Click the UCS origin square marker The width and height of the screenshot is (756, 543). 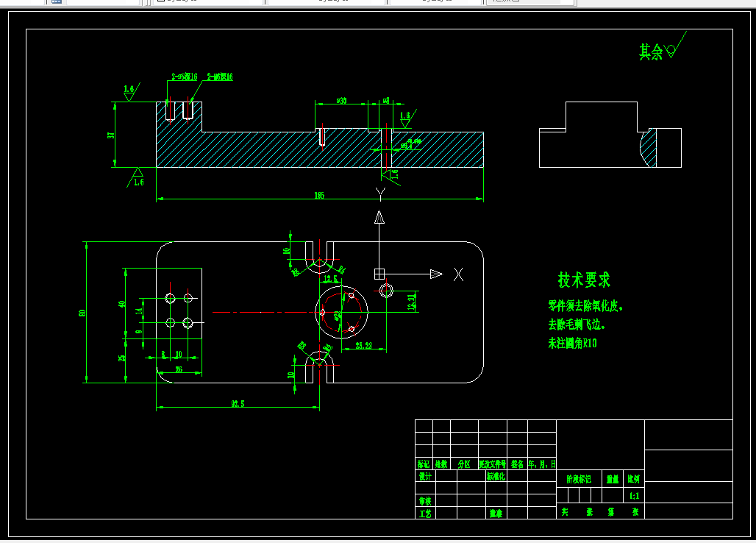pyautogui.click(x=379, y=274)
